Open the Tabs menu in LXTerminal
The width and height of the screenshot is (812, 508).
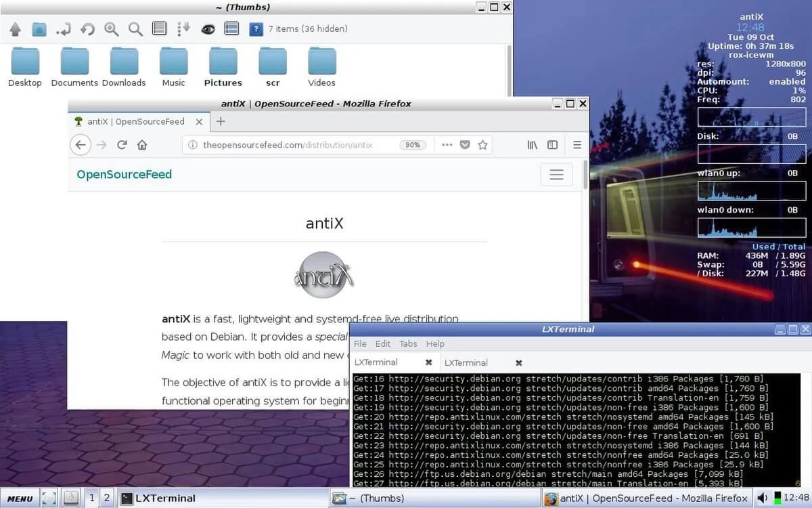(x=408, y=343)
